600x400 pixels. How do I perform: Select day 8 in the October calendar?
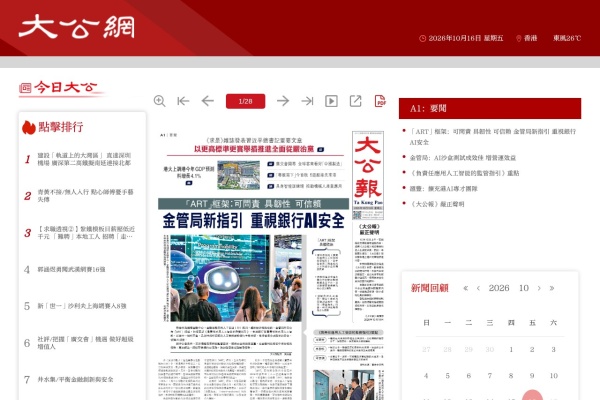[511, 376]
